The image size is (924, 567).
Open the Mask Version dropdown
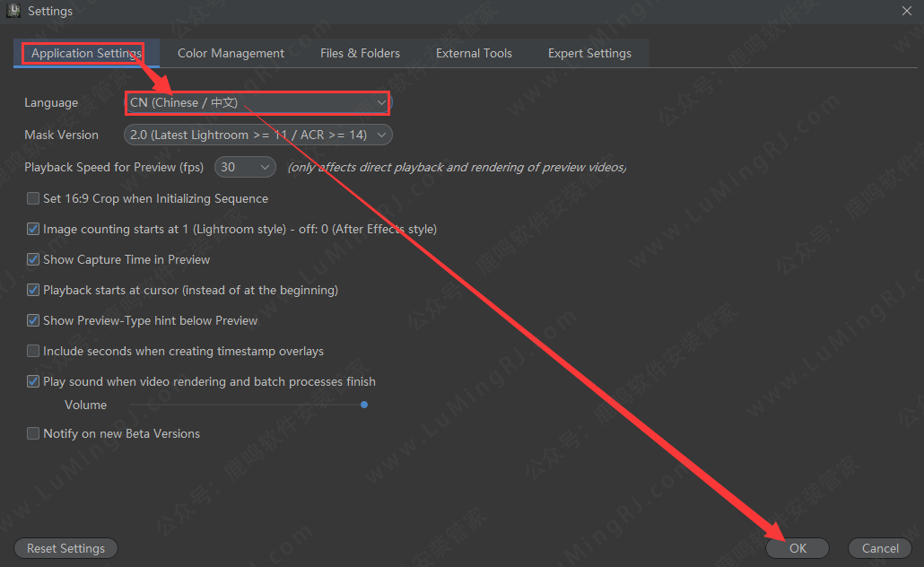257,135
